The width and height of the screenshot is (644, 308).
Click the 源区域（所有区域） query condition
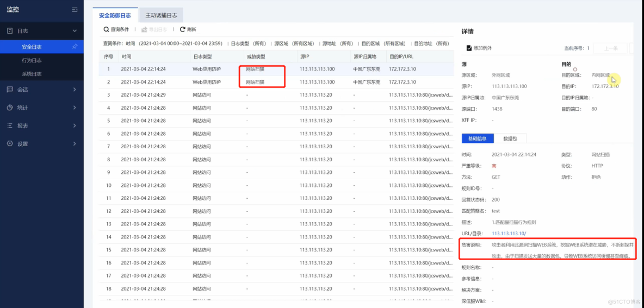294,43
